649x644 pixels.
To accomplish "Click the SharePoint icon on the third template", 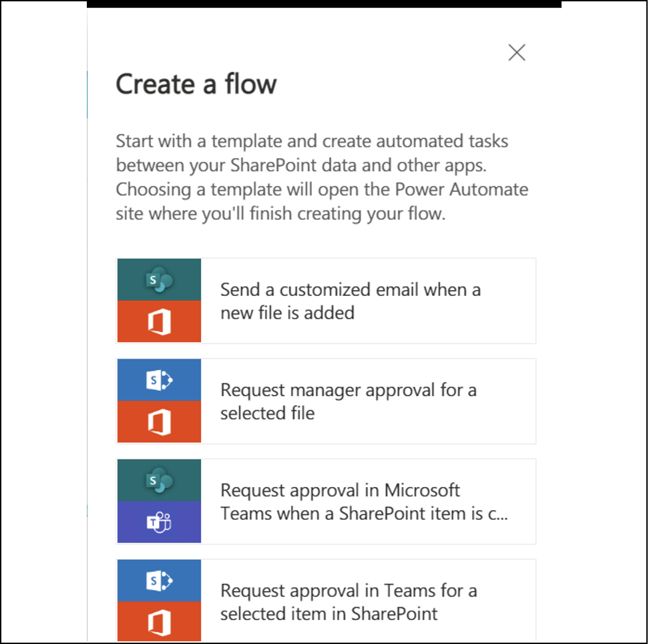I will pyautogui.click(x=159, y=480).
